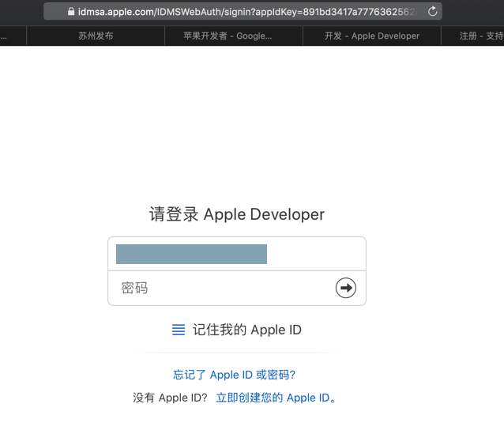This screenshot has width=504, height=434.
Task: Switch to the 注册 - 支持 tab
Action: (473, 36)
